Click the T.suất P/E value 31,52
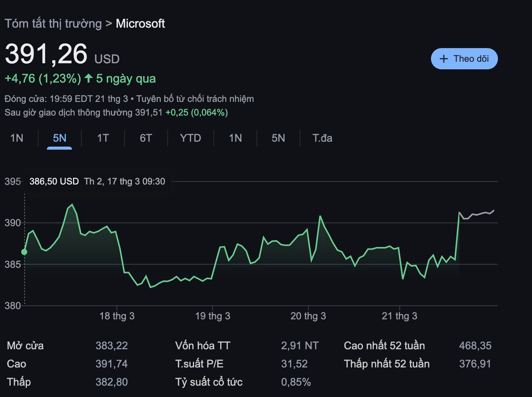The image size is (532, 397). point(294,364)
